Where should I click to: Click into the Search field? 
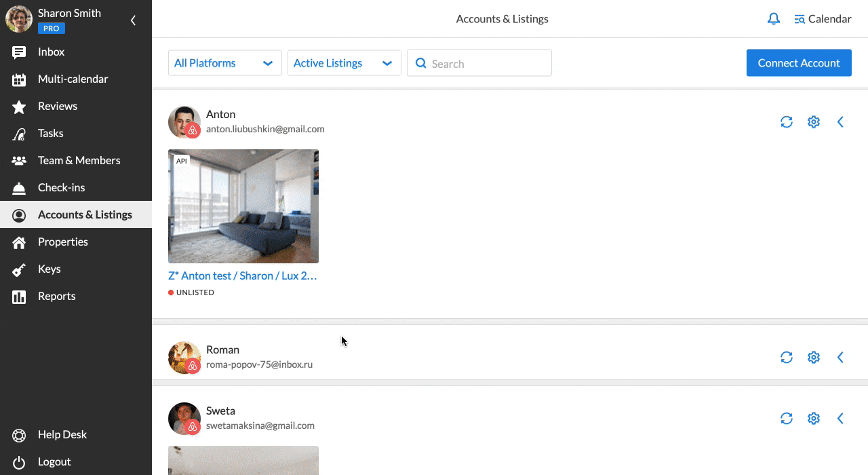479,63
